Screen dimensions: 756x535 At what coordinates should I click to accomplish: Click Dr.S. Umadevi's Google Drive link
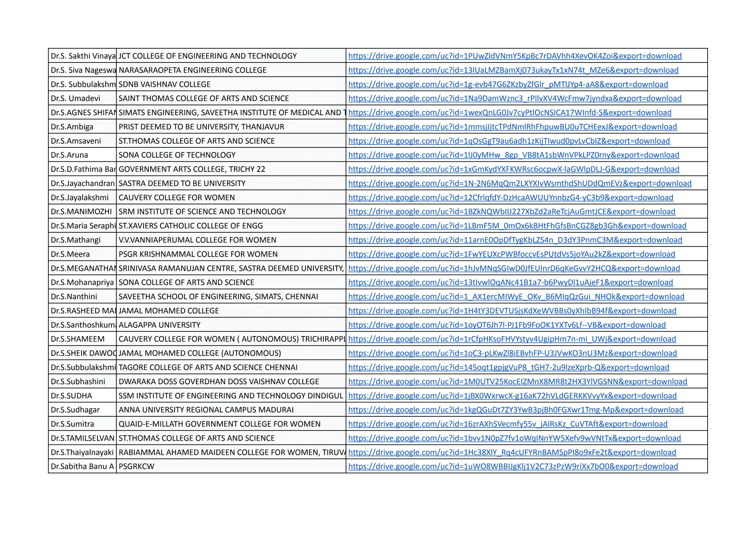pyautogui.click(x=515, y=98)
